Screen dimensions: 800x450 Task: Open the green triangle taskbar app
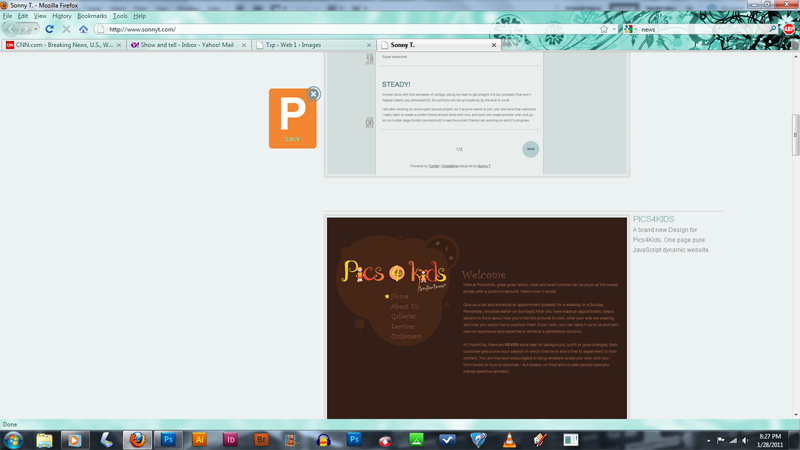pos(416,440)
